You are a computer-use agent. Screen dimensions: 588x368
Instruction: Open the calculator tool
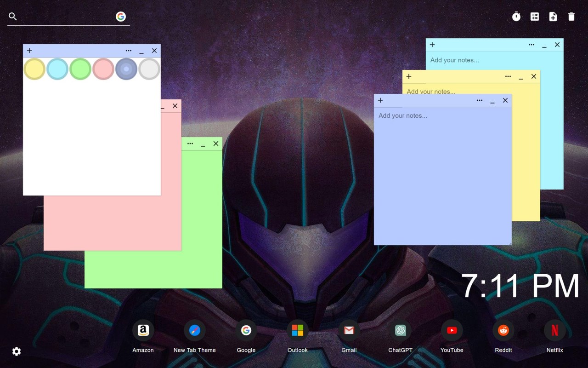pyautogui.click(x=535, y=17)
